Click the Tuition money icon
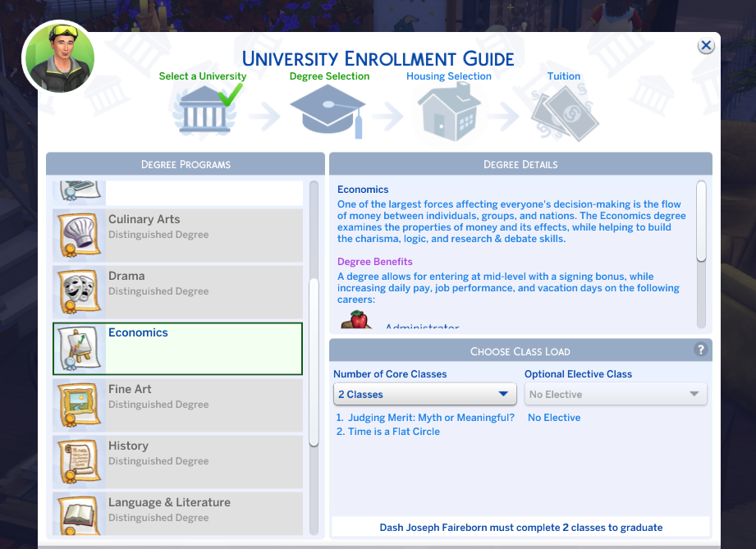 tap(565, 114)
